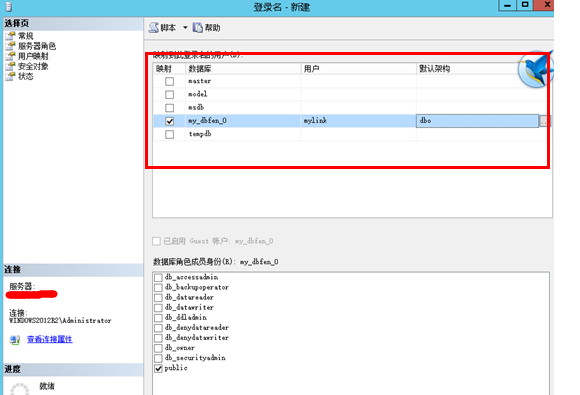Click the 用户映射 page icon

click(x=11, y=56)
